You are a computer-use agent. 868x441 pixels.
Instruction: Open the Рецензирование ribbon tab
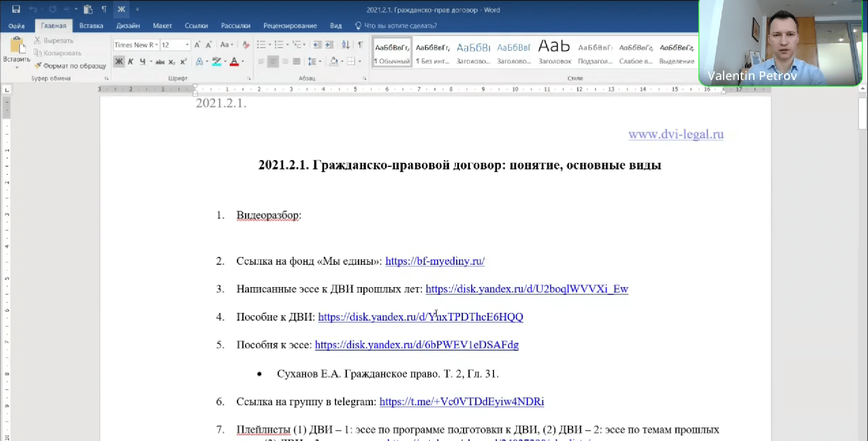click(290, 26)
